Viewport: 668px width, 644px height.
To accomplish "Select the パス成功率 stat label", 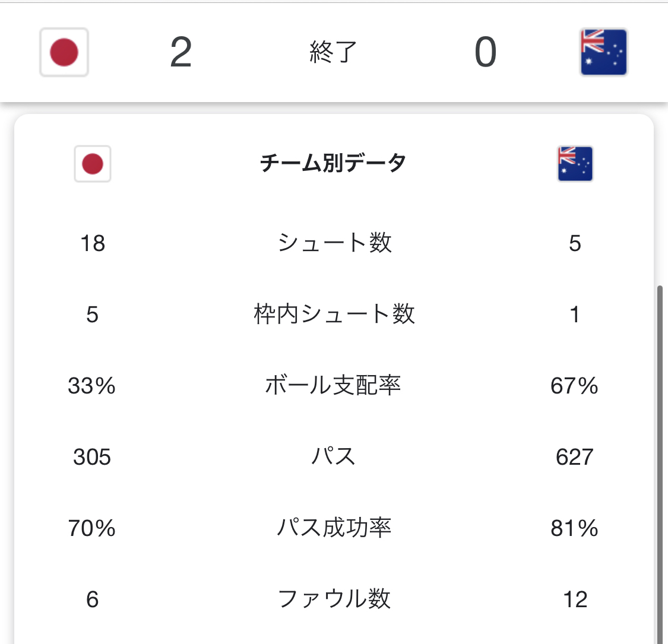I will point(334,528).
